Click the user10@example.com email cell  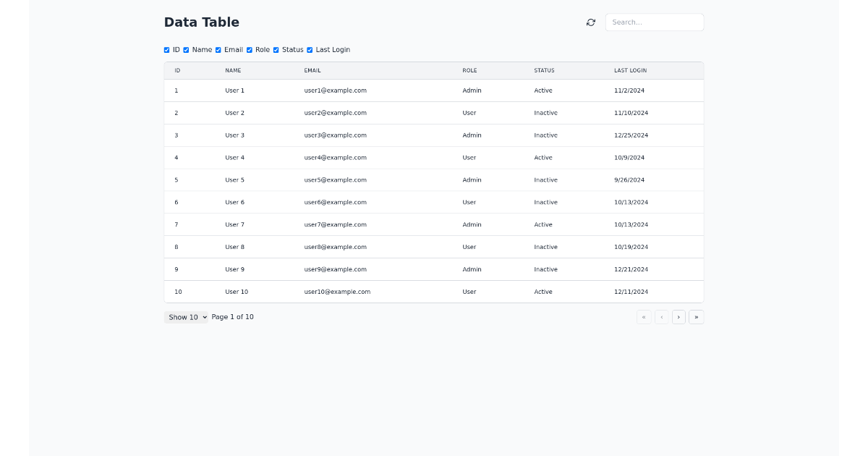[337, 292]
